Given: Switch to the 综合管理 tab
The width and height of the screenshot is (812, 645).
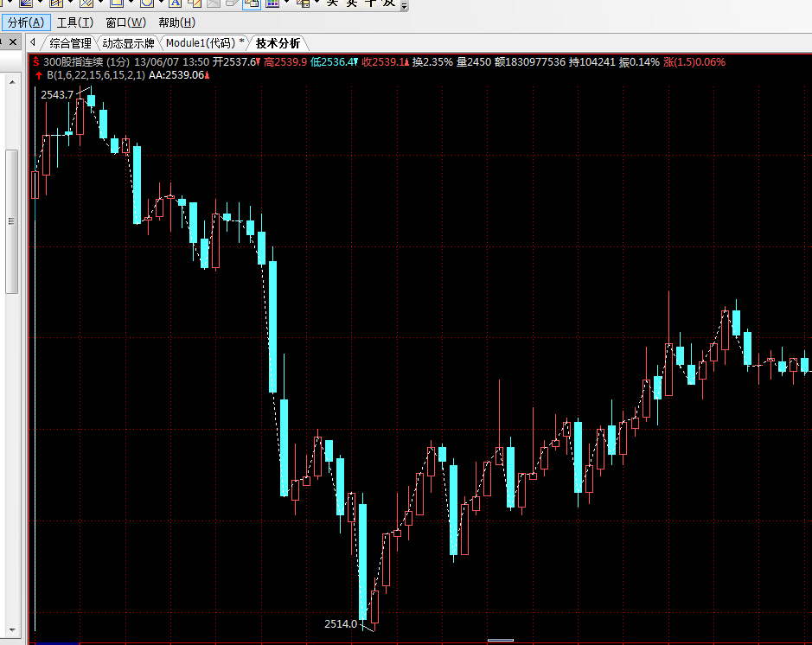Looking at the screenshot, I should point(69,43).
